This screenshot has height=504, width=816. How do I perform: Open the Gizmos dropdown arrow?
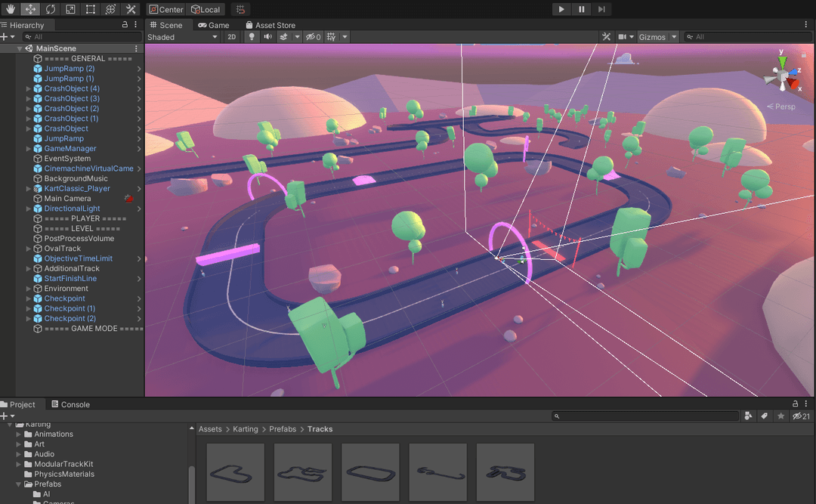click(674, 37)
